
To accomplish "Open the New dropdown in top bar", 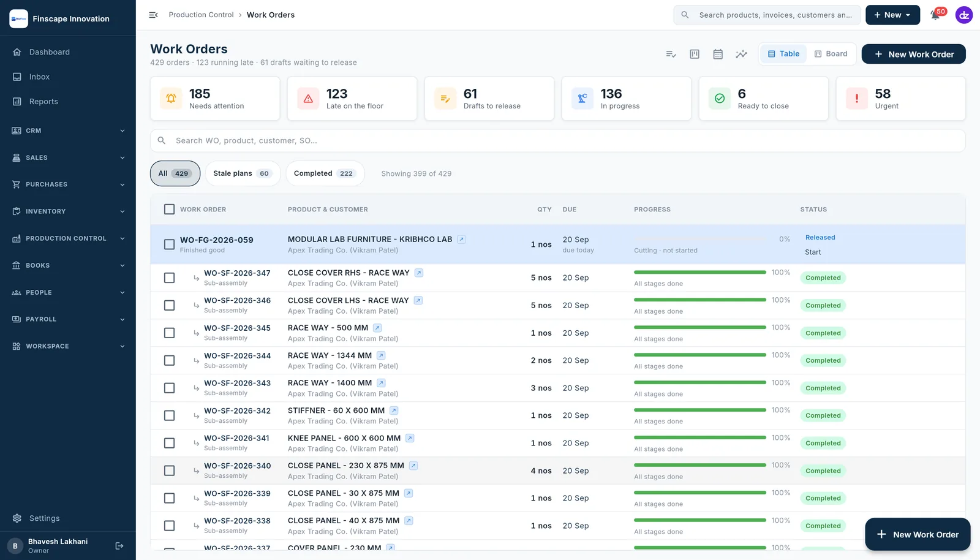I will (892, 15).
